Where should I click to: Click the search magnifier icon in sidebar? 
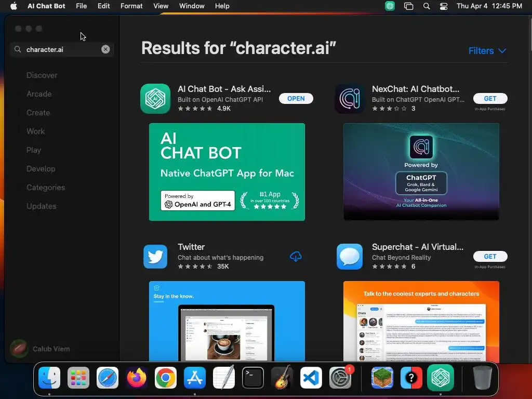click(18, 49)
